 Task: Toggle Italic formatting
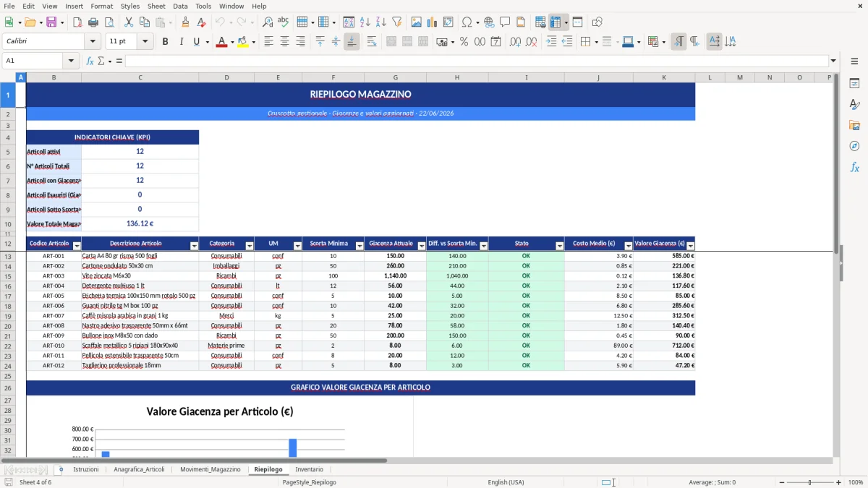tap(181, 42)
